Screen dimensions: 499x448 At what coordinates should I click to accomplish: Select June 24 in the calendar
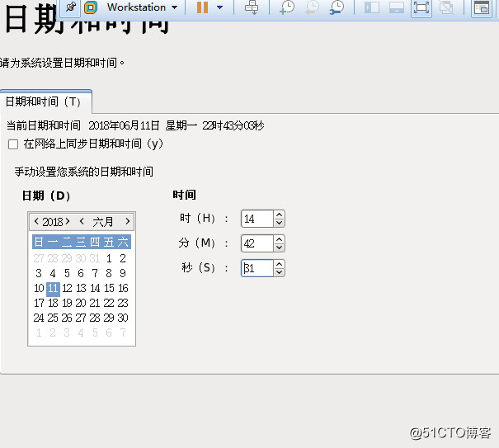[39, 318]
